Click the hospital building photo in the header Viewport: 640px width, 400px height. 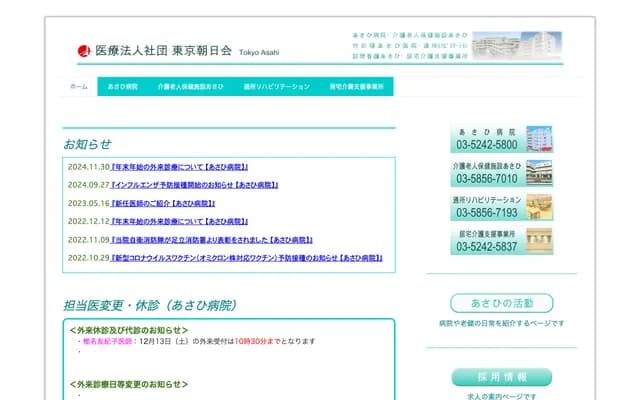(510, 46)
